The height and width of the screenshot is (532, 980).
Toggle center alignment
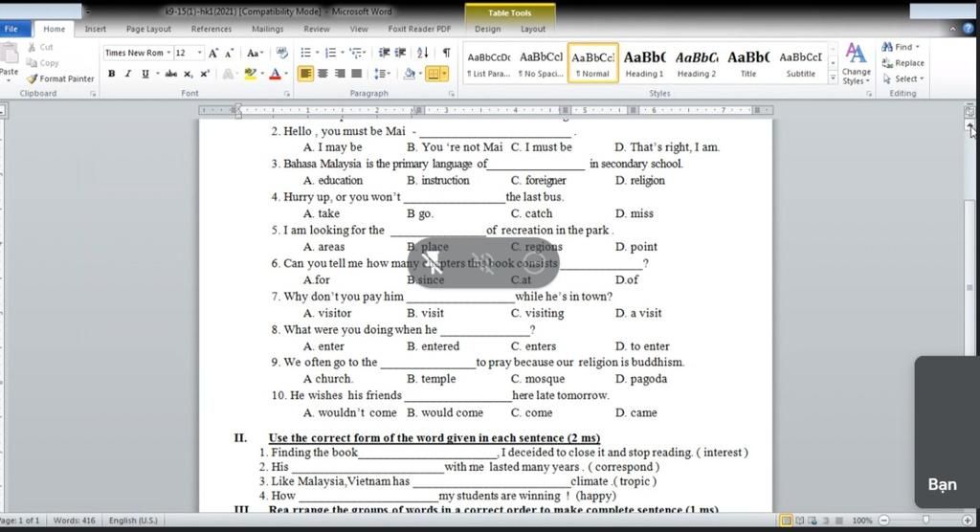323,74
